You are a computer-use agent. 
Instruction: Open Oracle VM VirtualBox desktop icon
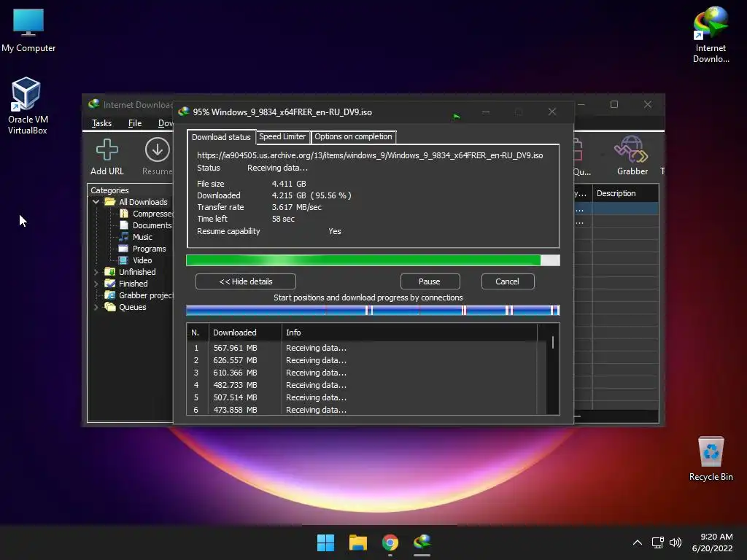point(27,106)
